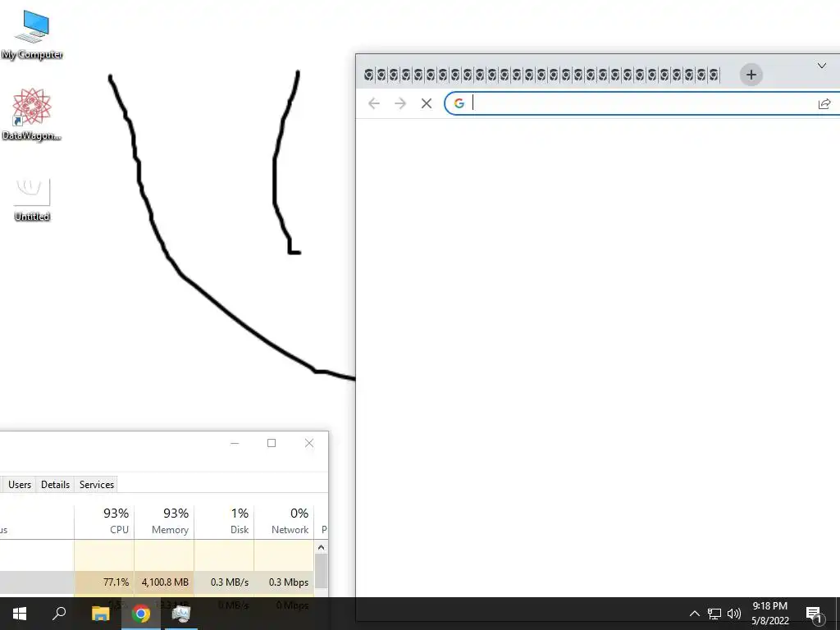Sort by Memory column in Task Manager
The image size is (840, 630).
[x=164, y=521]
